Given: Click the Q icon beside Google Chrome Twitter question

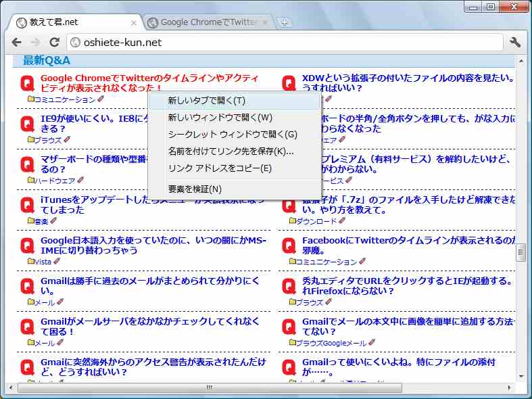Looking at the screenshot, I should tap(27, 83).
